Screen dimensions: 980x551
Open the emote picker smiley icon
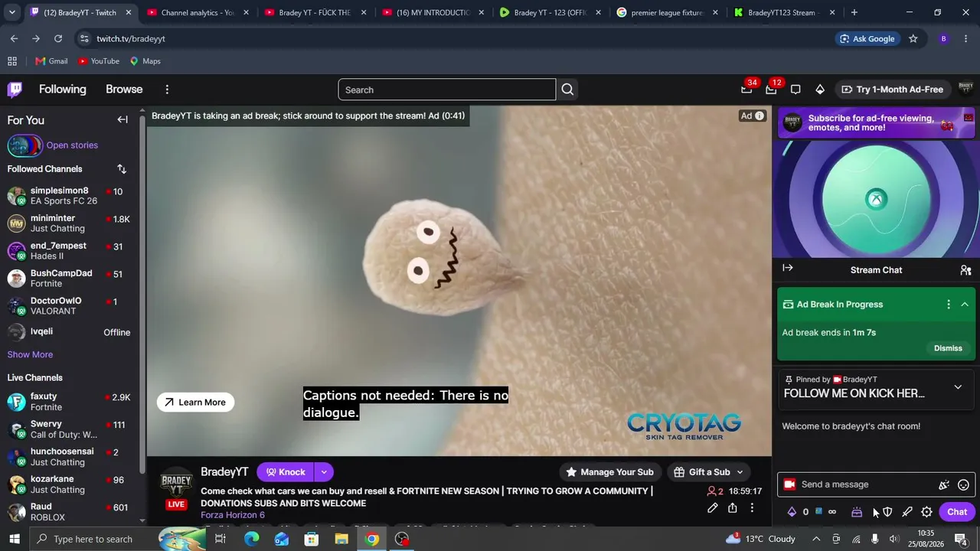964,484
